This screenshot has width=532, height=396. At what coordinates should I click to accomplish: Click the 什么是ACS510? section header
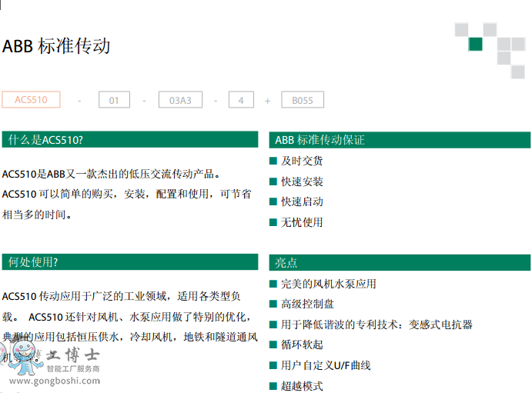point(130,140)
